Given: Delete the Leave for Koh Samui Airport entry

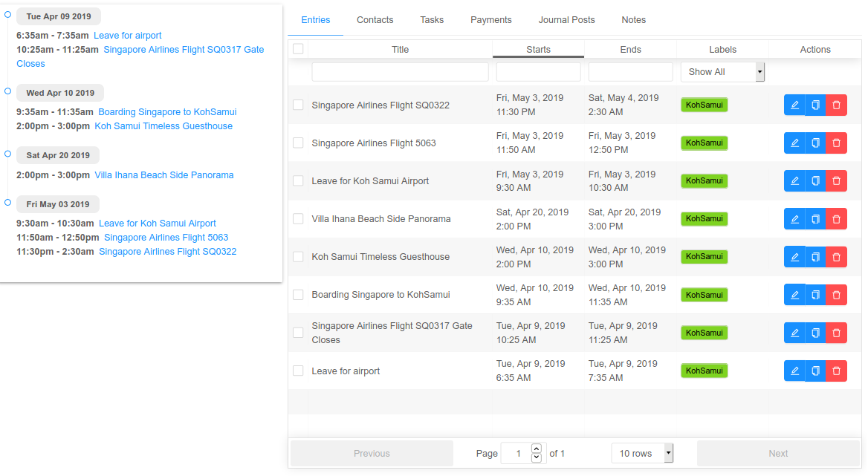Looking at the screenshot, I should click(837, 180).
